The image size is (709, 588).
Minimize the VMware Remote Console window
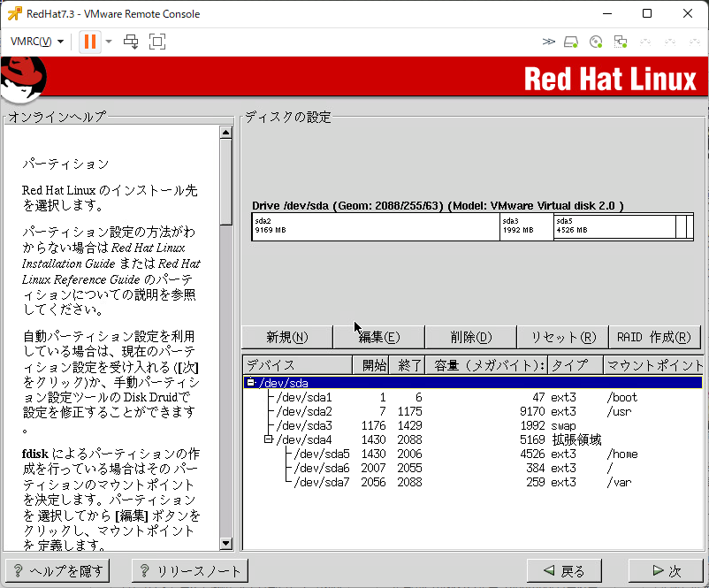pos(607,13)
